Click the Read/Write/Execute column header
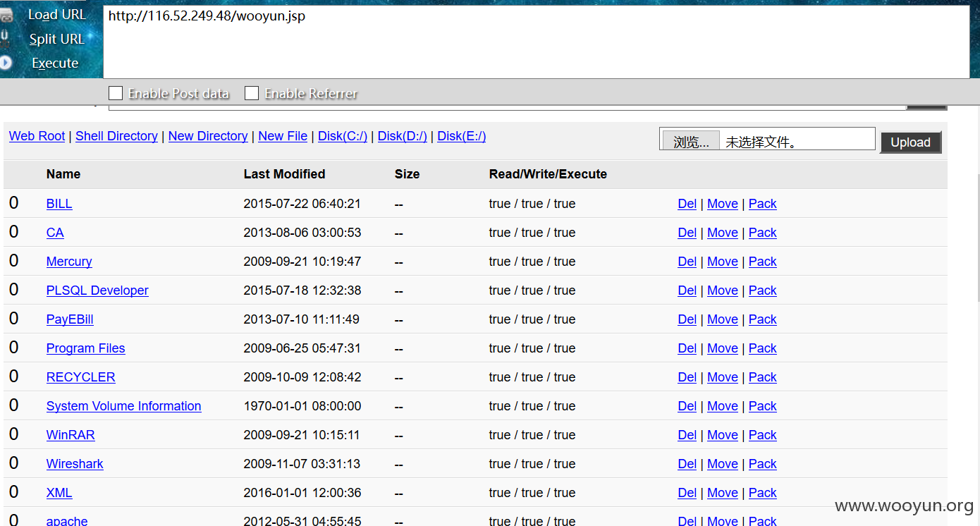Viewport: 980px width, 526px height. coord(548,174)
